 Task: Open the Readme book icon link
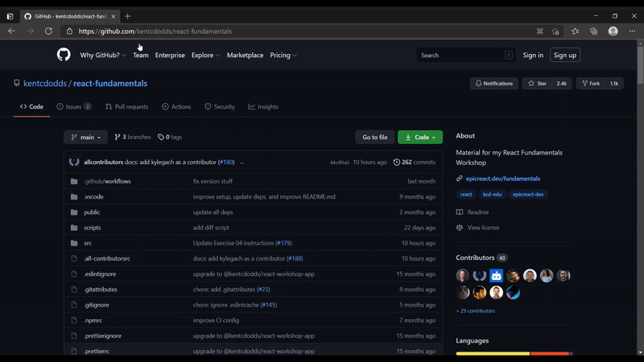[460, 212]
